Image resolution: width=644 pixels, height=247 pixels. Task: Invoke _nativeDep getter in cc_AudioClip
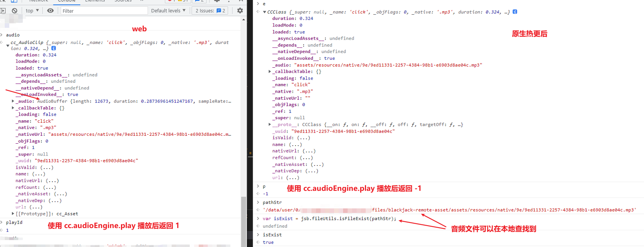tap(55, 201)
